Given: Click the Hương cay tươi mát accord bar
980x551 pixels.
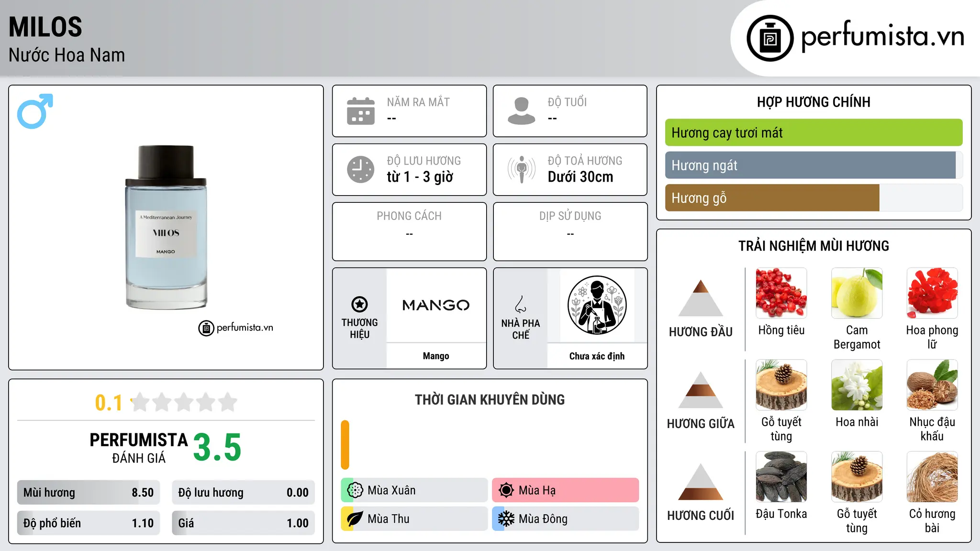Looking at the screenshot, I should tap(814, 132).
